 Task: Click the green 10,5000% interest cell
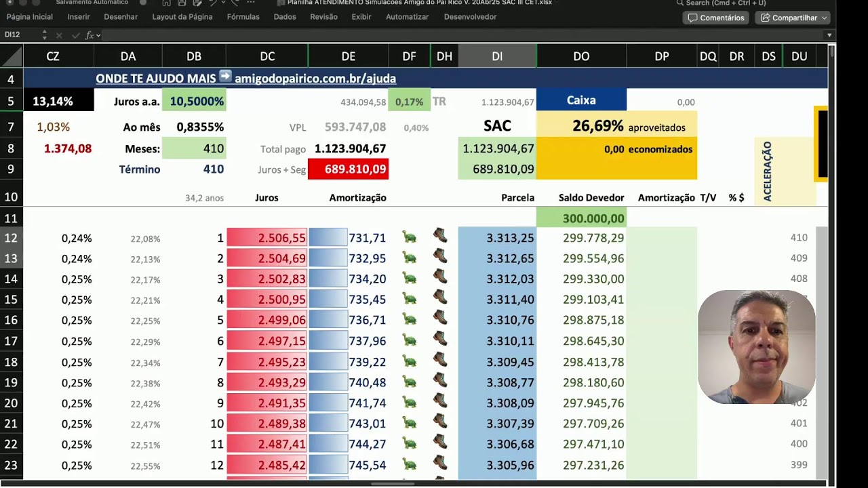pos(194,101)
